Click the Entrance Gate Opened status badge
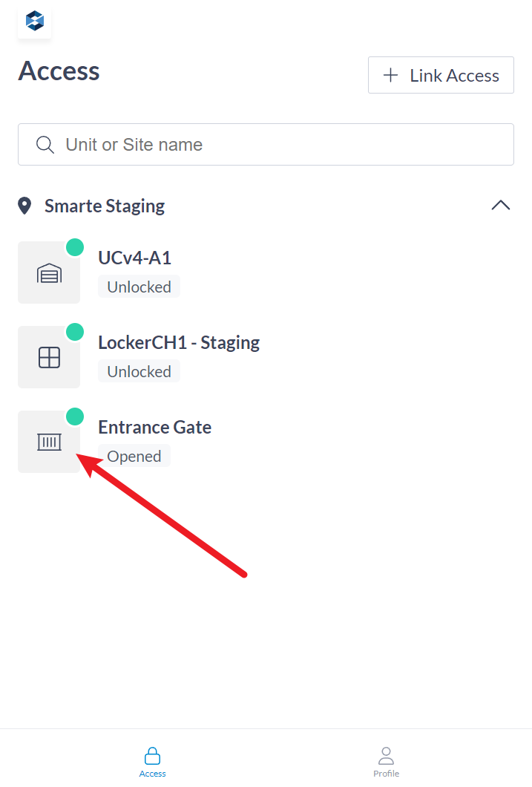The width and height of the screenshot is (532, 787). [x=134, y=457]
